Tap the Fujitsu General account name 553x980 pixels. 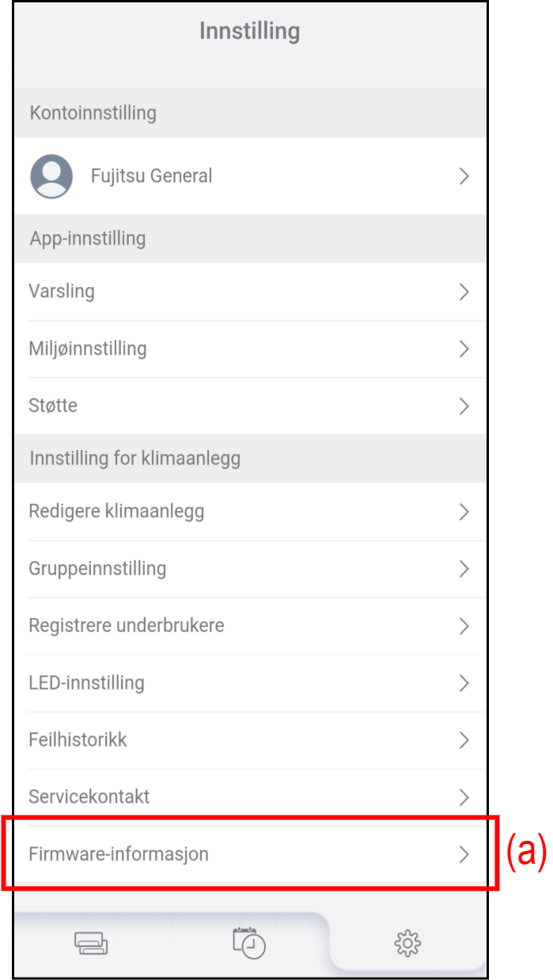pyautogui.click(x=151, y=176)
